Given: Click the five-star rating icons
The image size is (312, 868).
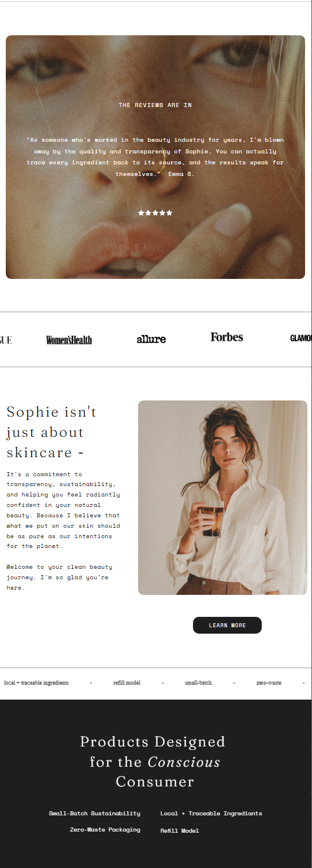Looking at the screenshot, I should (x=155, y=213).
